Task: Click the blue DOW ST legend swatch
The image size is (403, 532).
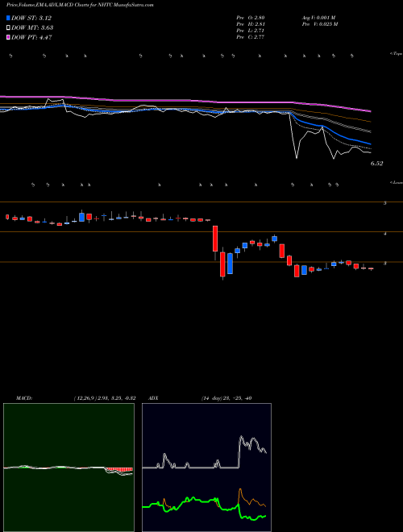Action: [x=9, y=19]
